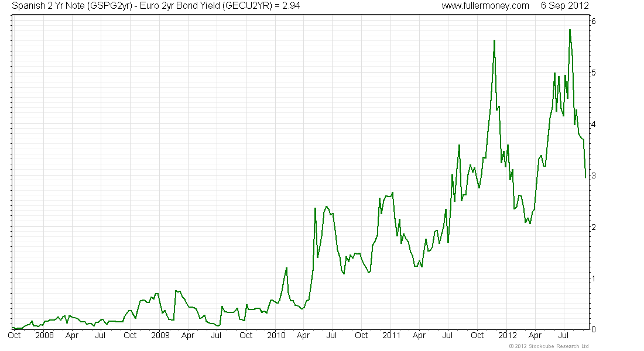Screen dimensions: 644x351
Task: Click the Apr label right after 2011
Action: coord(419,335)
